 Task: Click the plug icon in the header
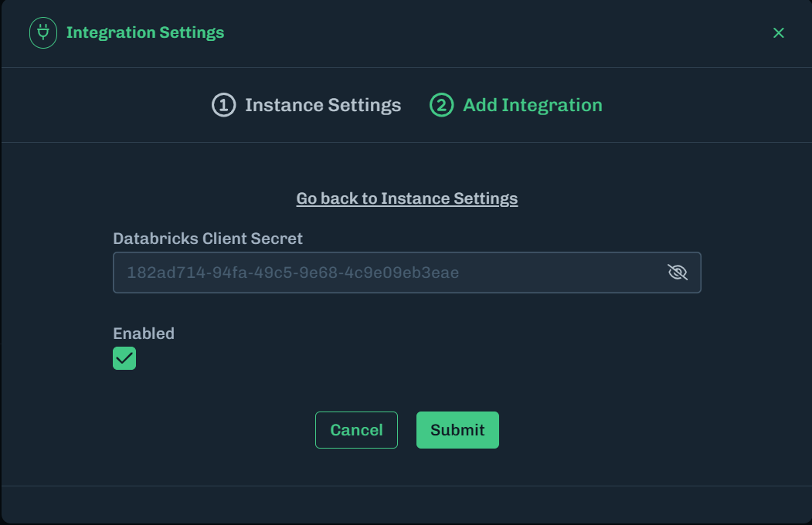click(x=42, y=33)
